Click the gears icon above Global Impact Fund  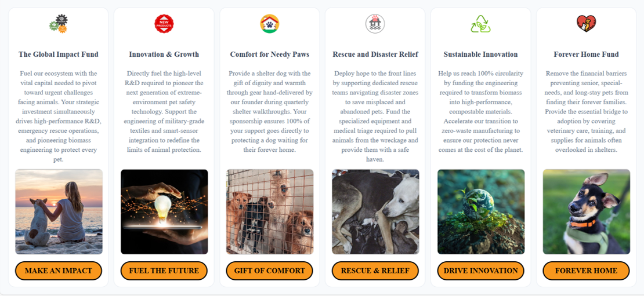point(59,24)
